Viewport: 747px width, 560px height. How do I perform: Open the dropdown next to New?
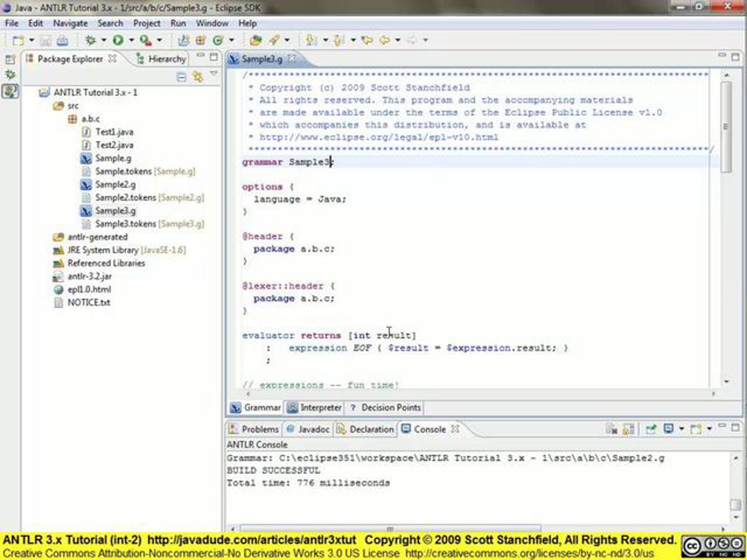(31, 40)
